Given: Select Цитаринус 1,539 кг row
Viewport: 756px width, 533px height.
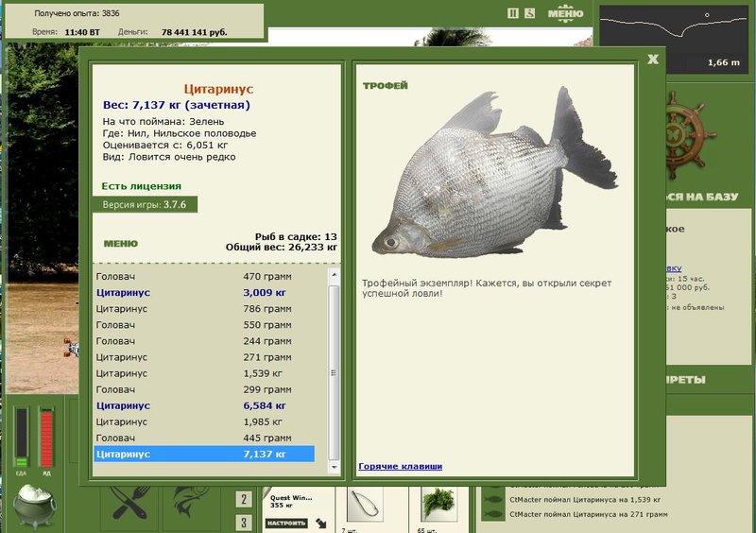Looking at the screenshot, I should click(205, 373).
